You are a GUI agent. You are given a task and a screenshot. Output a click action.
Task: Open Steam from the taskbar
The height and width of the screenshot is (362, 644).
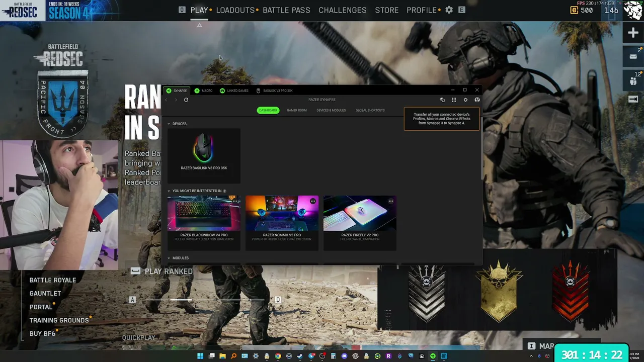[x=300, y=356]
